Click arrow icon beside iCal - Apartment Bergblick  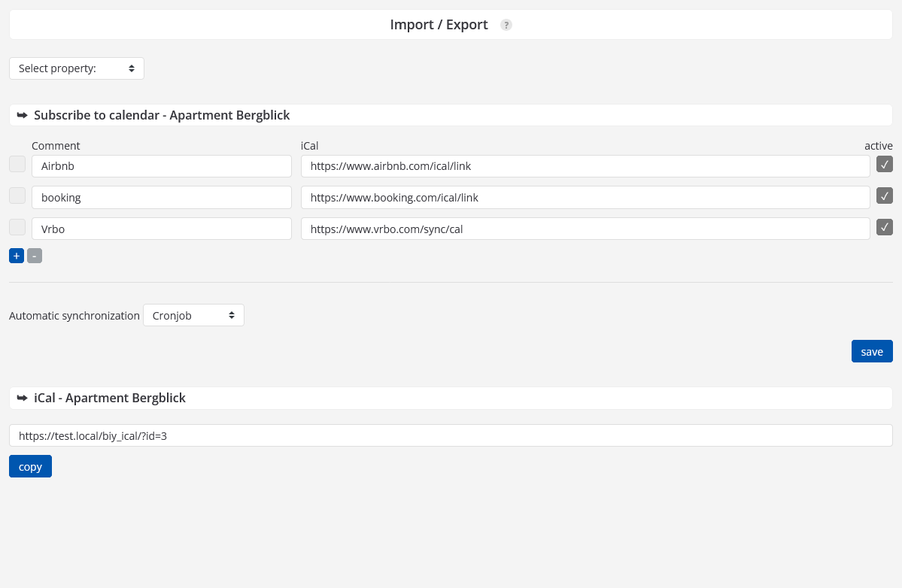(22, 398)
